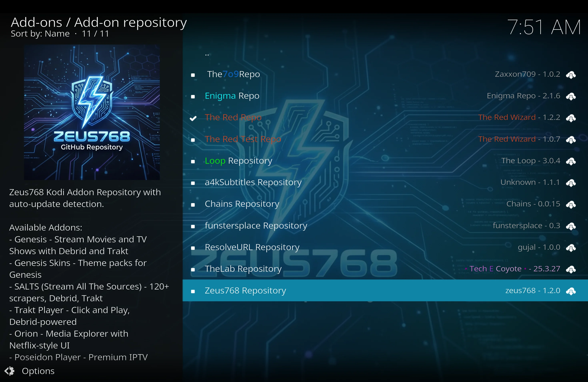The width and height of the screenshot is (588, 382).
Task: Click the 'Sort by: Name' label
Action: (x=40, y=34)
